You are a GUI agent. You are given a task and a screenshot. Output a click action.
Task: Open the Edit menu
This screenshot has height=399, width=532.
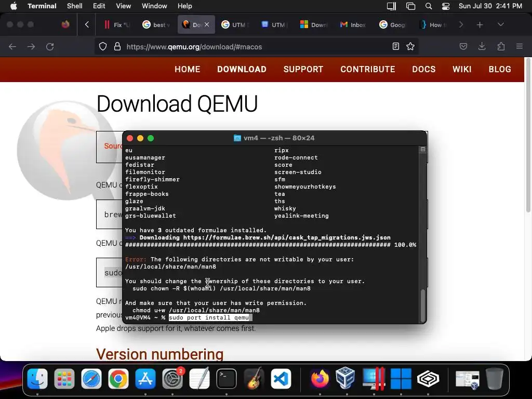pos(99,6)
